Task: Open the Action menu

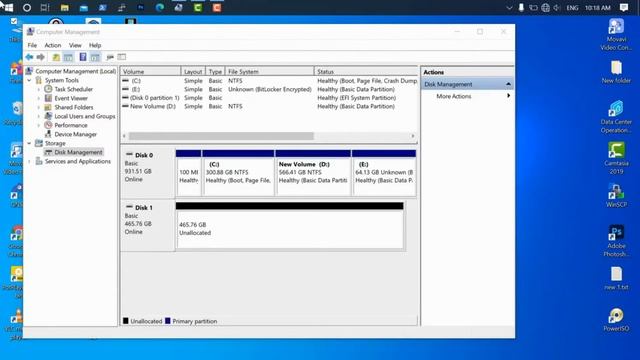Action: pyautogui.click(x=53, y=45)
